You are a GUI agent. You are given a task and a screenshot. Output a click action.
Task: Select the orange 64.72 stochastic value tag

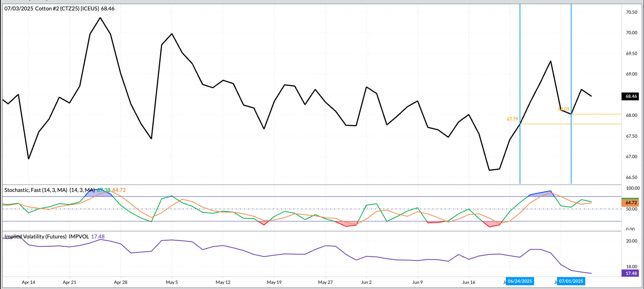click(x=631, y=203)
